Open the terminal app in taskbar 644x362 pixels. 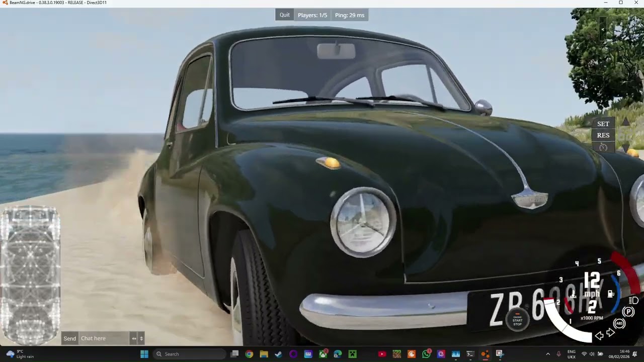pyautogui.click(x=470, y=354)
